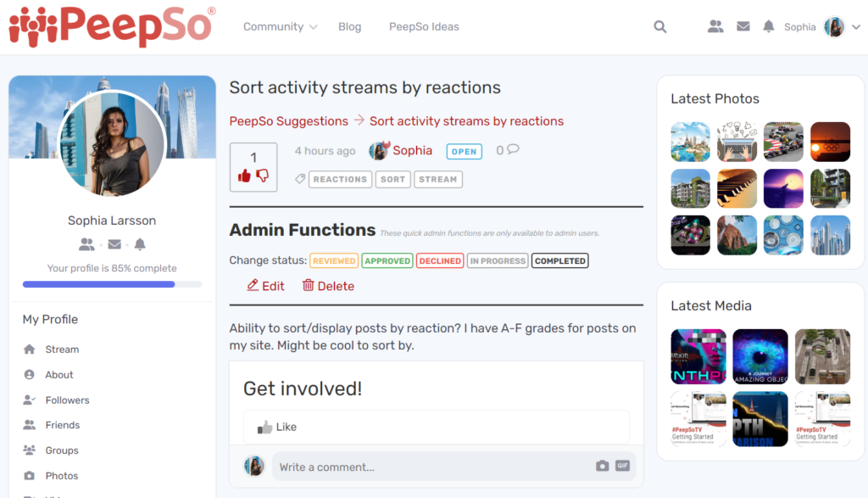Open friend requests icon in header
This screenshot has width=868, height=498.
tap(715, 26)
